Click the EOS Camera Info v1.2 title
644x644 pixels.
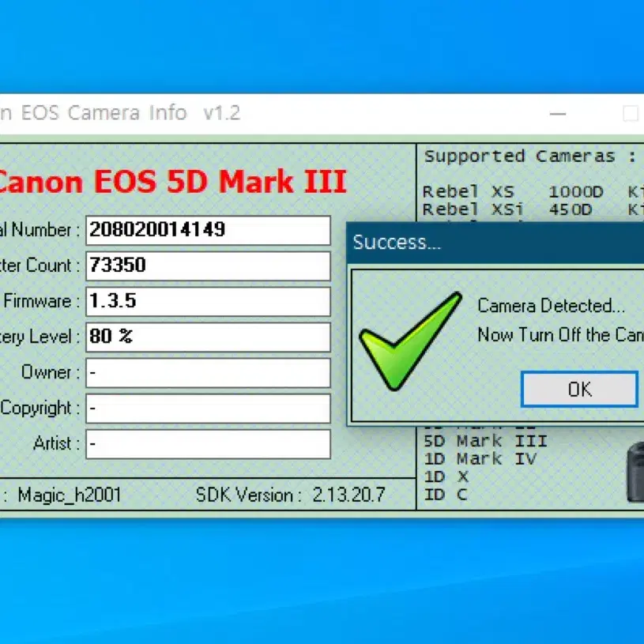point(120,113)
